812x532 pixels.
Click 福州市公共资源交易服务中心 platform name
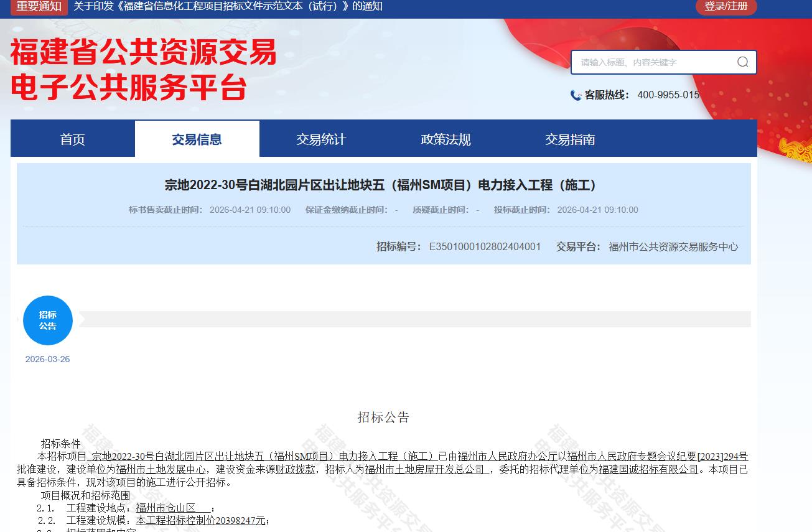pyautogui.click(x=673, y=247)
